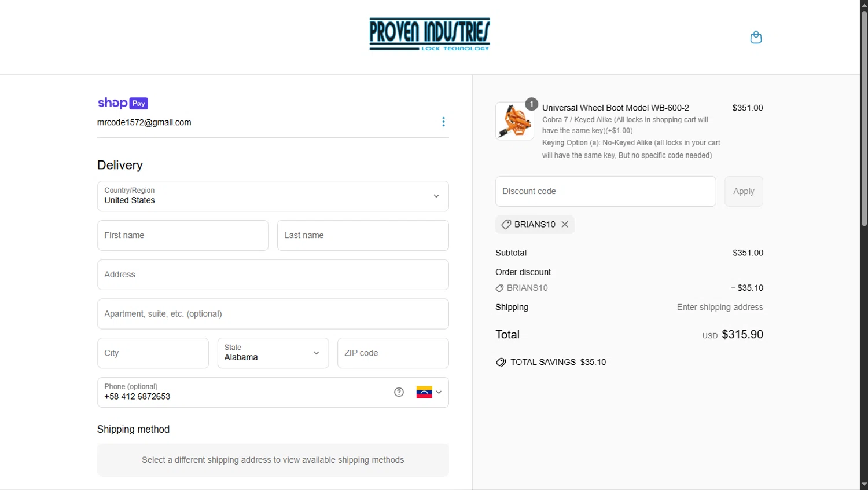868x490 pixels.
Task: Click the discount amount −$35.10
Action: coord(747,288)
